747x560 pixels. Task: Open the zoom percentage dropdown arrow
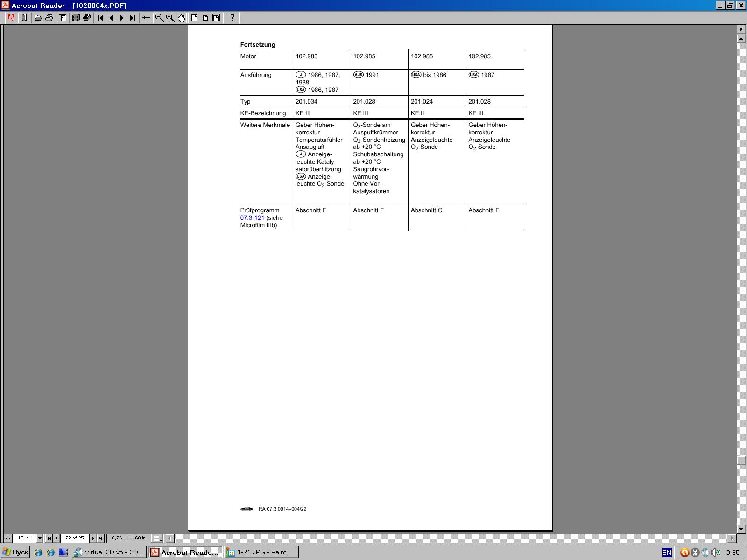coord(40,538)
